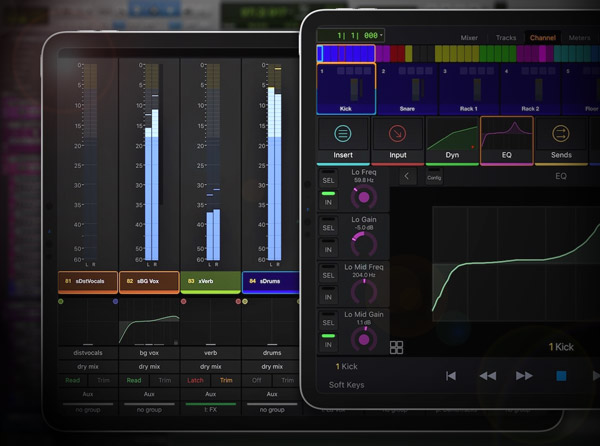The width and height of the screenshot is (600, 446).
Task: Click the Config button
Action: click(434, 176)
